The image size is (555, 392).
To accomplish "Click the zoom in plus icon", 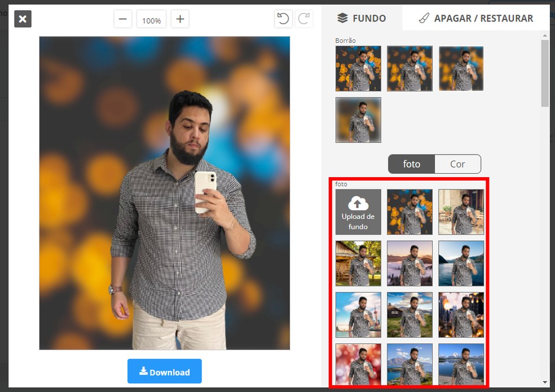I will click(179, 19).
